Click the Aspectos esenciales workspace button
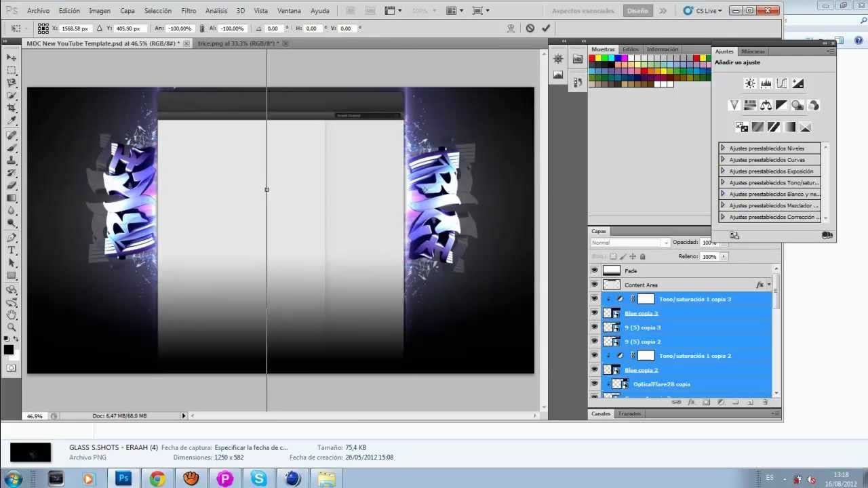Viewport: 868px width, 488px height. (x=583, y=11)
